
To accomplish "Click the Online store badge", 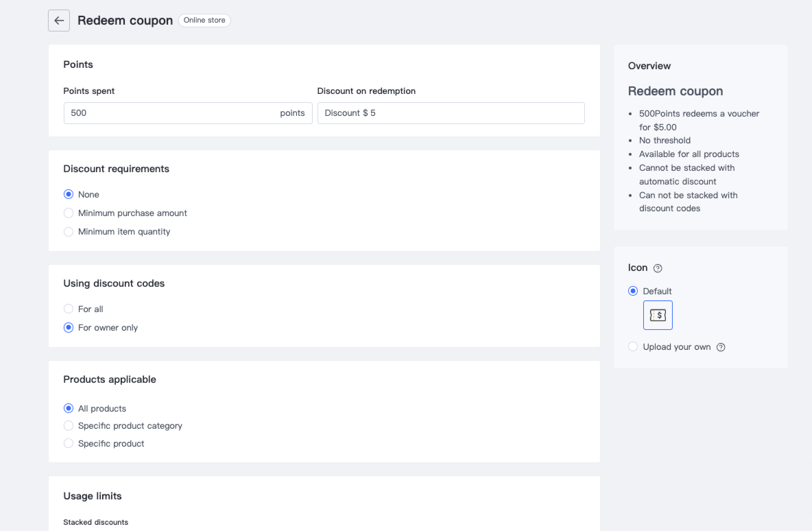I will pyautogui.click(x=204, y=21).
